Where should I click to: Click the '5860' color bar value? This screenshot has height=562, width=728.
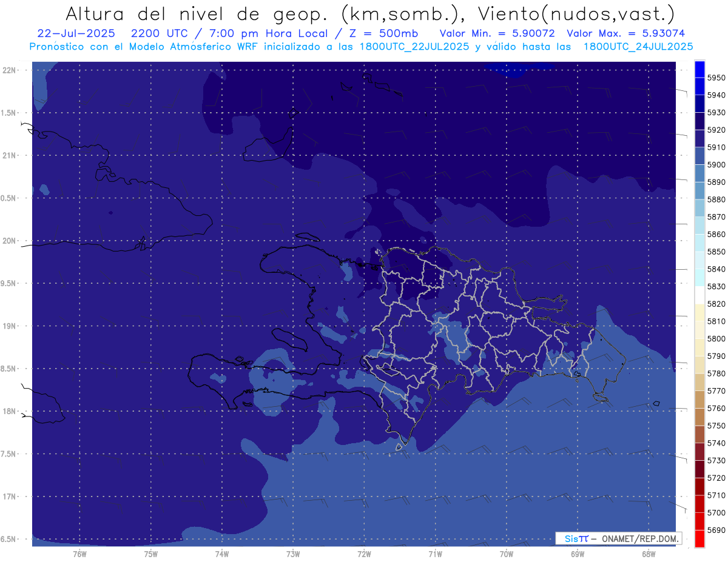pyautogui.click(x=716, y=234)
